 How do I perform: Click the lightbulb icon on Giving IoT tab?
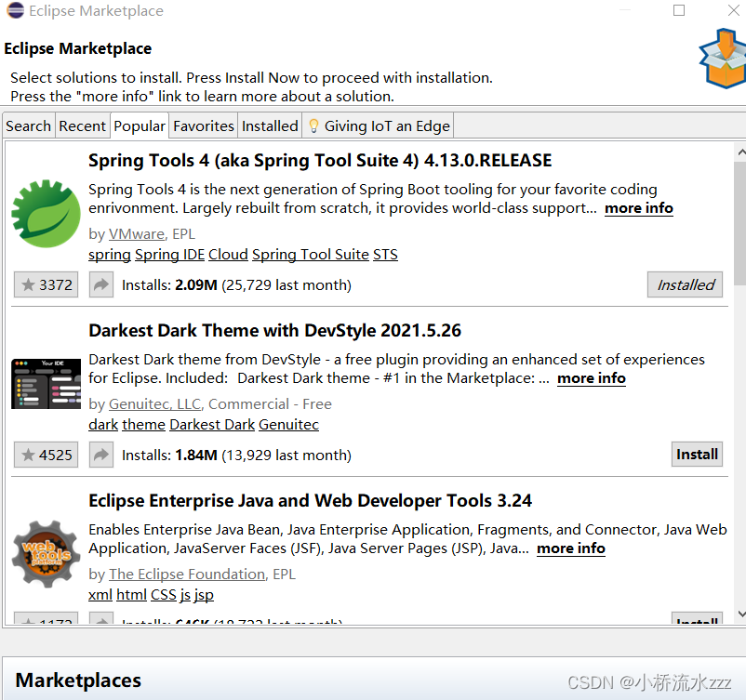click(313, 126)
